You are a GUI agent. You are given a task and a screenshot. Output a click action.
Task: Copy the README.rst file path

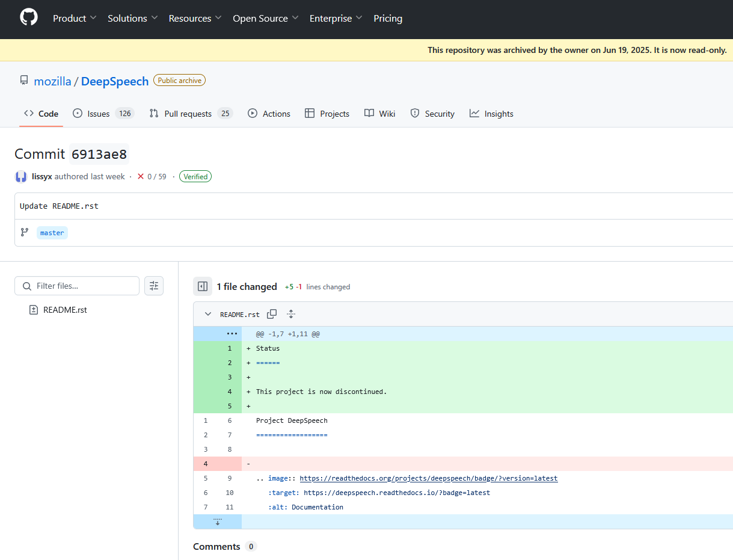click(272, 314)
